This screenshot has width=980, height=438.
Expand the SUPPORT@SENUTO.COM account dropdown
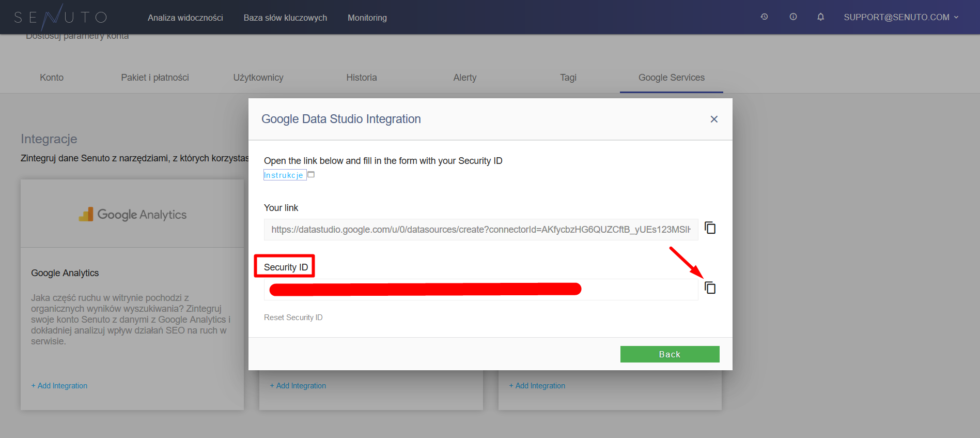click(x=901, y=17)
